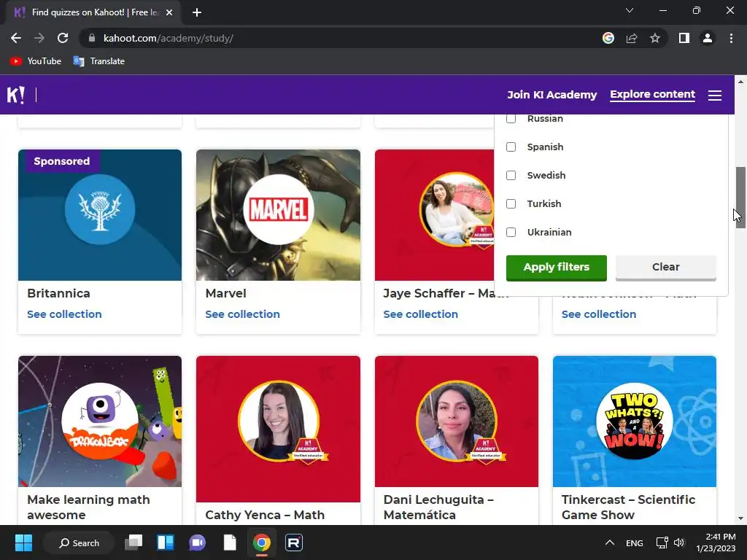Viewport: 747px width, 560px height.
Task: Open the tab search chevron
Action: (x=630, y=10)
